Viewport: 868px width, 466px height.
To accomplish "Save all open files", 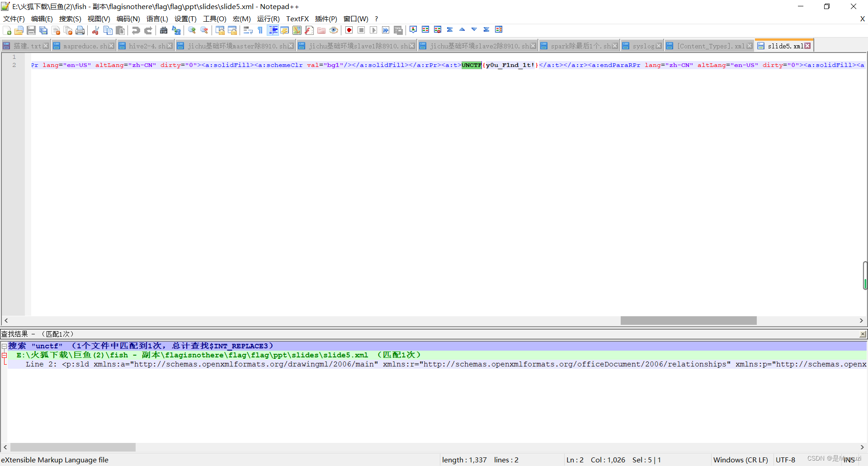I will pyautogui.click(x=43, y=30).
